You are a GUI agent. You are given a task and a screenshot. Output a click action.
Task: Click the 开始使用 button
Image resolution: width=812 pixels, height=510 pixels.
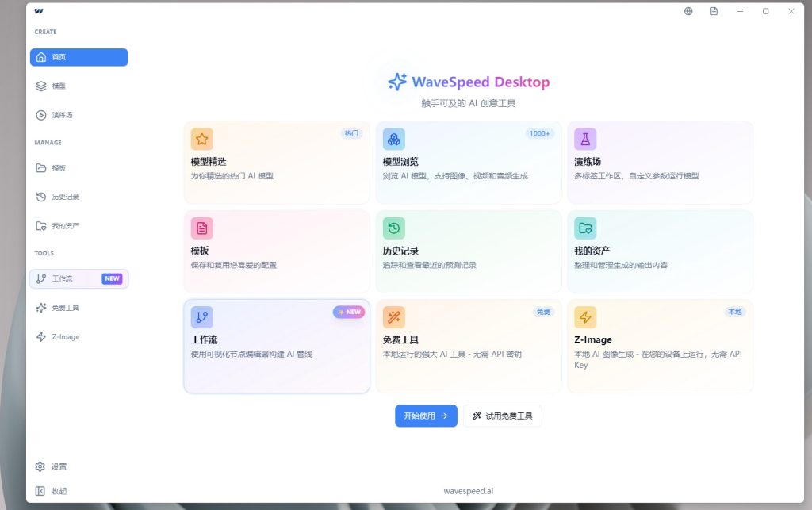[426, 416]
